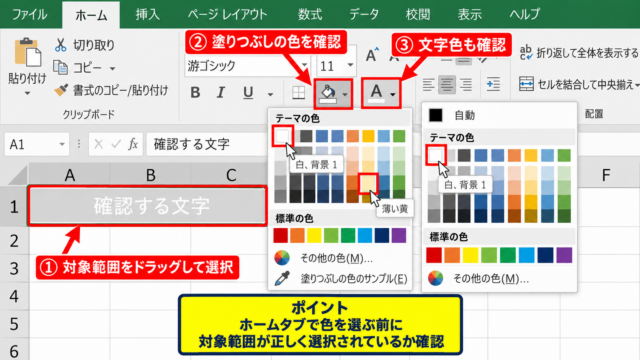Image resolution: width=640 pixels, height=360 pixels.
Task: Pick theme orange in fill palette top row
Action: coord(353,136)
